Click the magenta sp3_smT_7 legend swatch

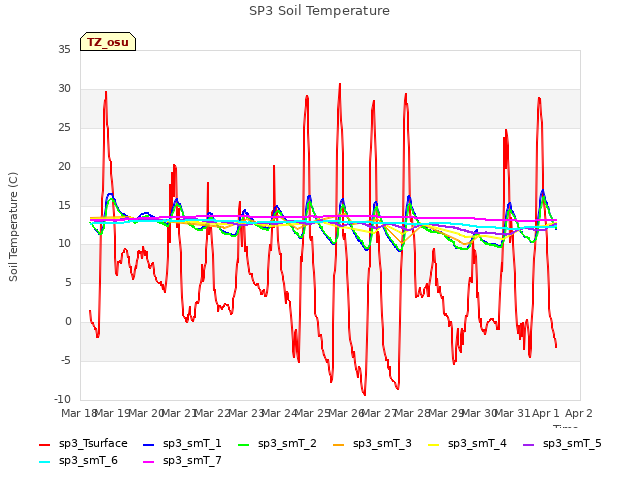(x=149, y=462)
